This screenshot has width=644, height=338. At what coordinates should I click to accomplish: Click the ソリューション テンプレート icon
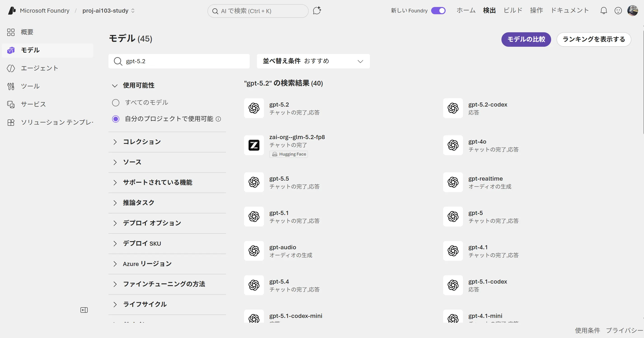11,122
